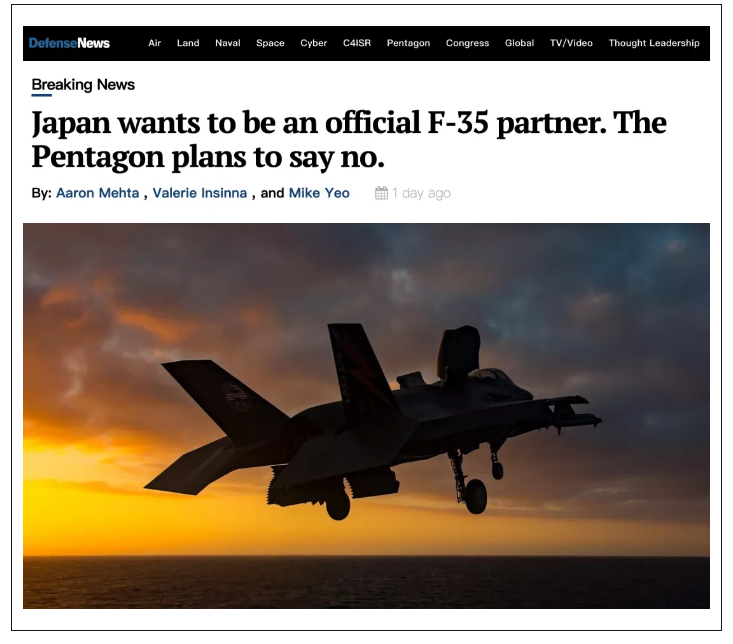The width and height of the screenshot is (733, 644).
Task: Open the Pentagon section
Action: tap(408, 43)
